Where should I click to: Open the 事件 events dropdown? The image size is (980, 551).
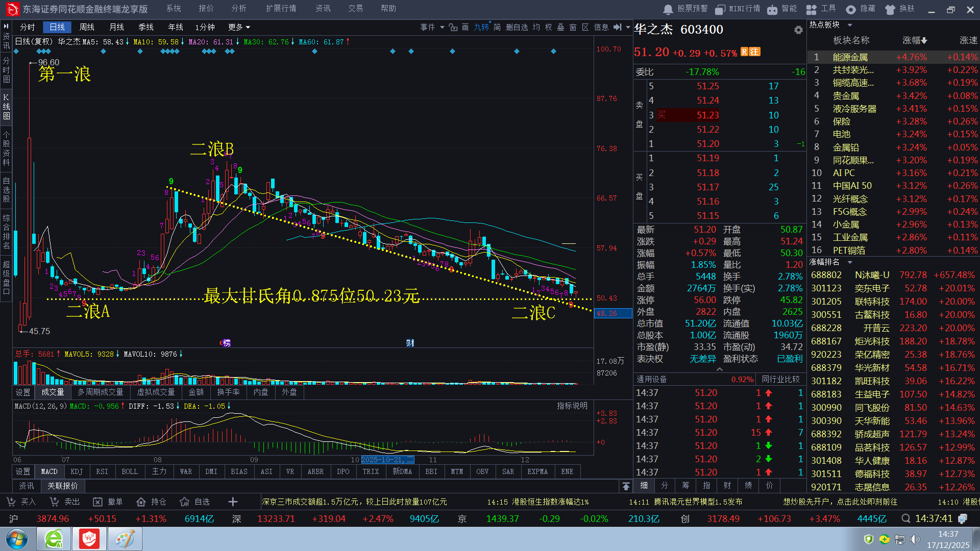pyautogui.click(x=432, y=28)
